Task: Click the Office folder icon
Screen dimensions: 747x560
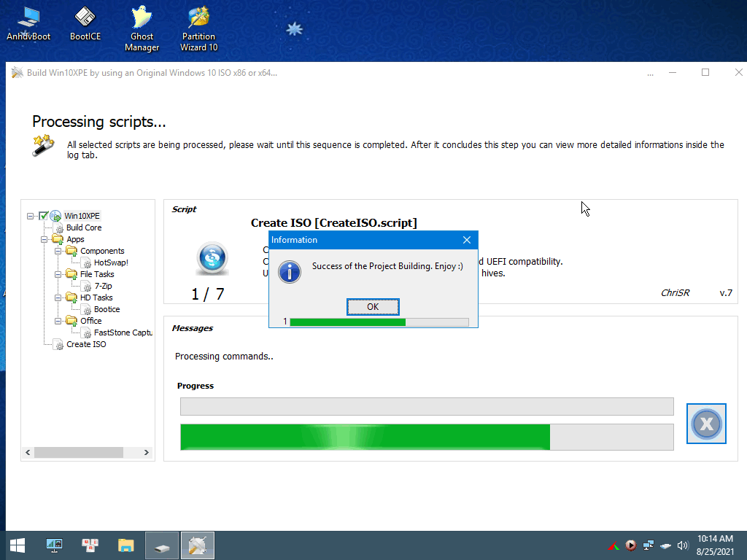Action: [71, 321]
